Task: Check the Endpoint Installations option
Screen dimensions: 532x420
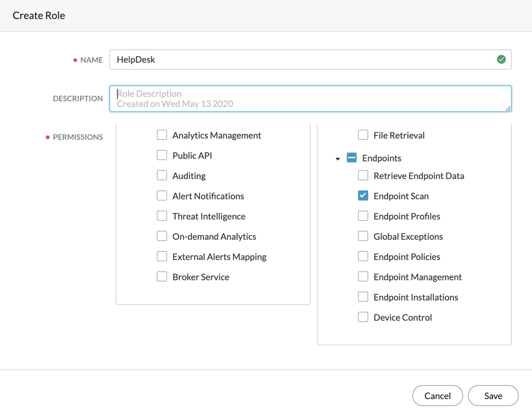Action: [363, 297]
